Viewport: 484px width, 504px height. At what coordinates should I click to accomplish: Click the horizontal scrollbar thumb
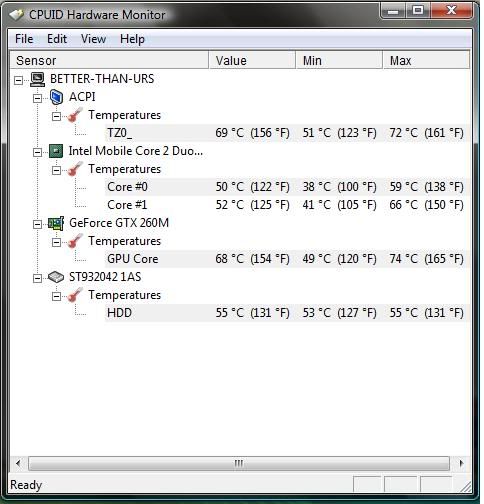pyautogui.click(x=239, y=463)
